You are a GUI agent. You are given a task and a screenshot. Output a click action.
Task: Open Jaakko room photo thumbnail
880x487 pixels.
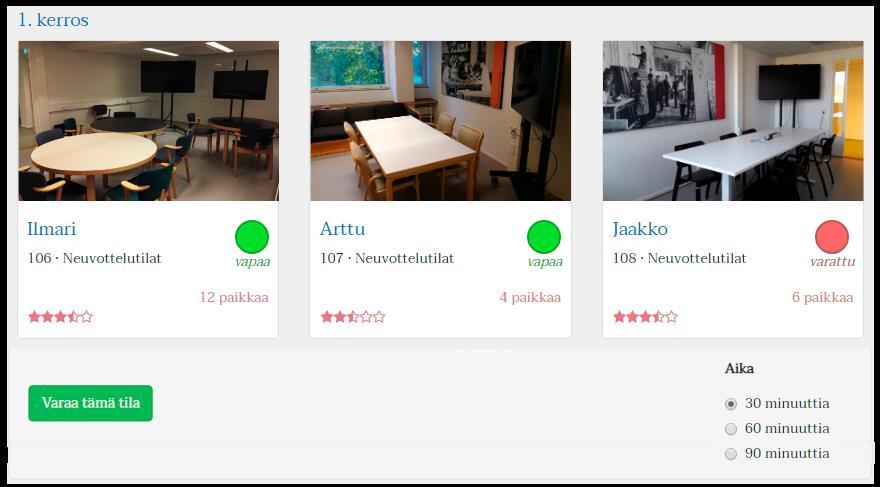733,121
